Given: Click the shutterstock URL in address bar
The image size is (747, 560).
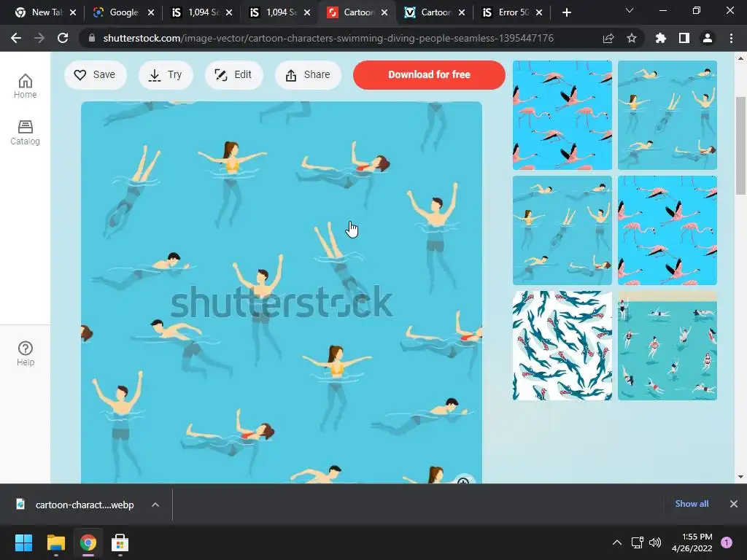Looking at the screenshot, I should point(328,38).
